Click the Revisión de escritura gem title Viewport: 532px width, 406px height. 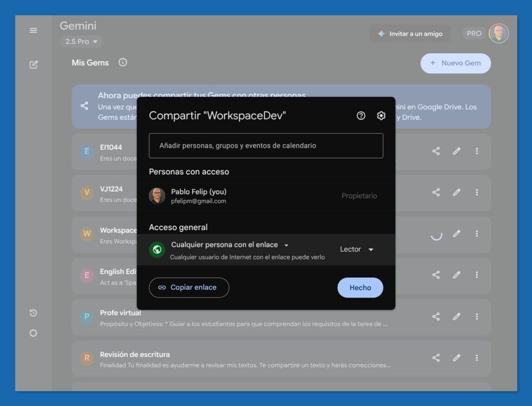tap(135, 354)
